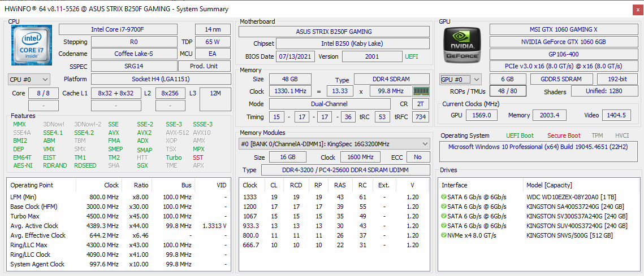This screenshot has height=276, width=644.
Task: Click the Intel B250 (Kaby Lake) chipset field
Action: pos(353,43)
